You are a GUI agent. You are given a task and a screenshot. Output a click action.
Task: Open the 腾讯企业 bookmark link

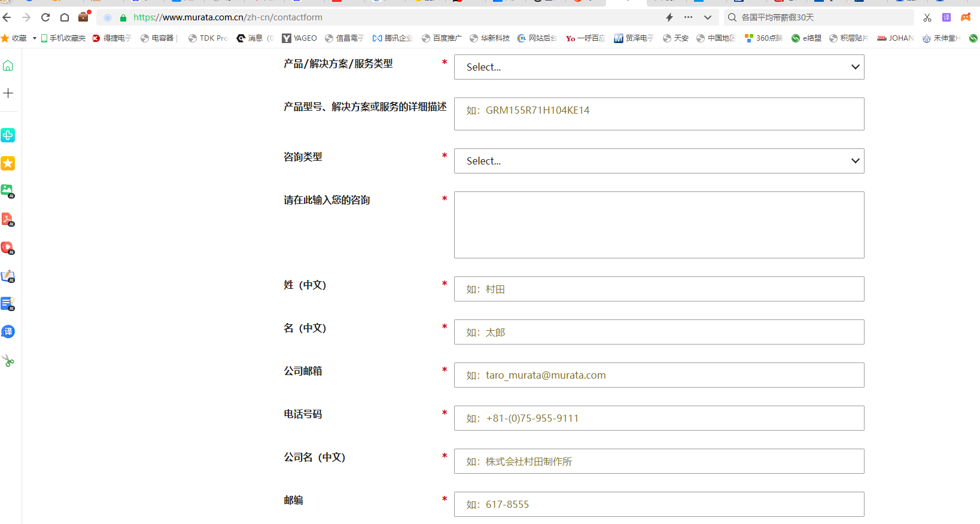392,38
